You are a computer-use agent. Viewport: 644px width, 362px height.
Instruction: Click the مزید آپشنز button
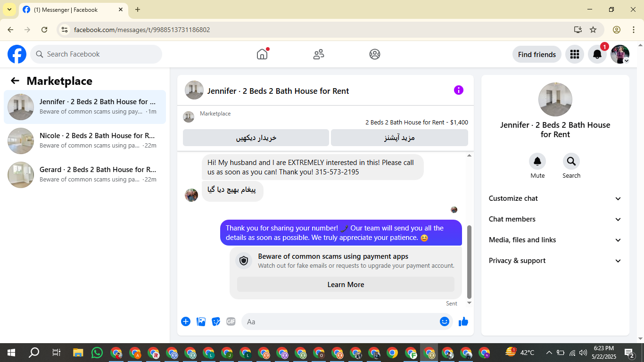pos(399,138)
